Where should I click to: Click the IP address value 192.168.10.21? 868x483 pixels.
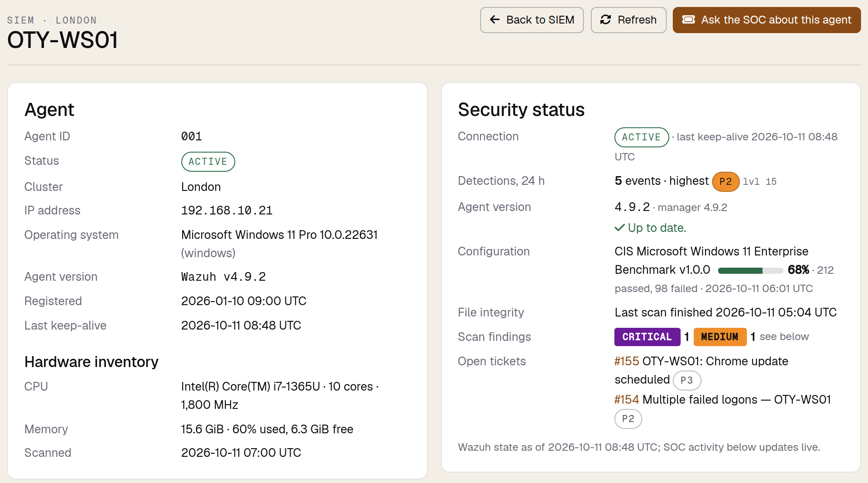tap(227, 211)
